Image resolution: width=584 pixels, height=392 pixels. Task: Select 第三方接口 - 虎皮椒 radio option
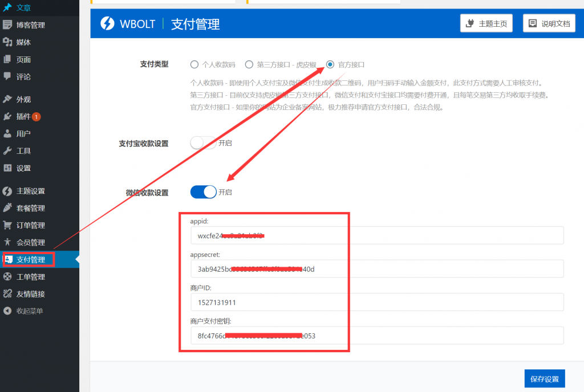click(x=249, y=64)
